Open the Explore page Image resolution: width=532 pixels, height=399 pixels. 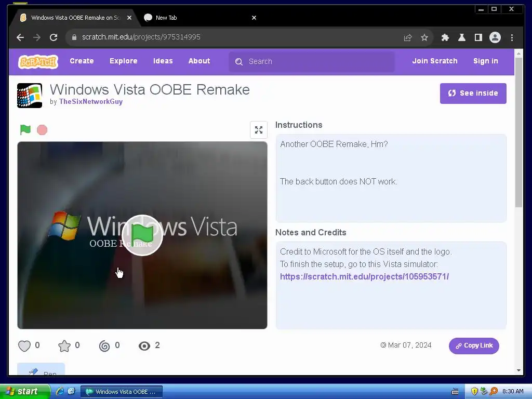point(124,61)
